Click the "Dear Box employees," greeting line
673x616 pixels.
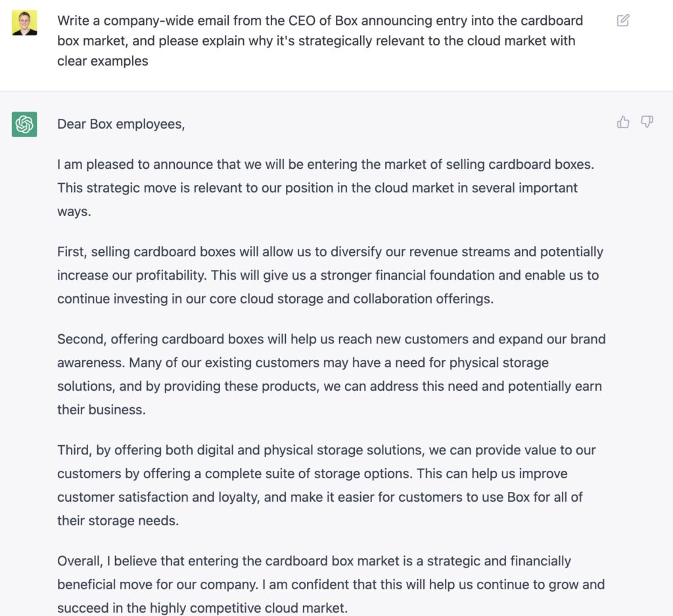click(121, 124)
